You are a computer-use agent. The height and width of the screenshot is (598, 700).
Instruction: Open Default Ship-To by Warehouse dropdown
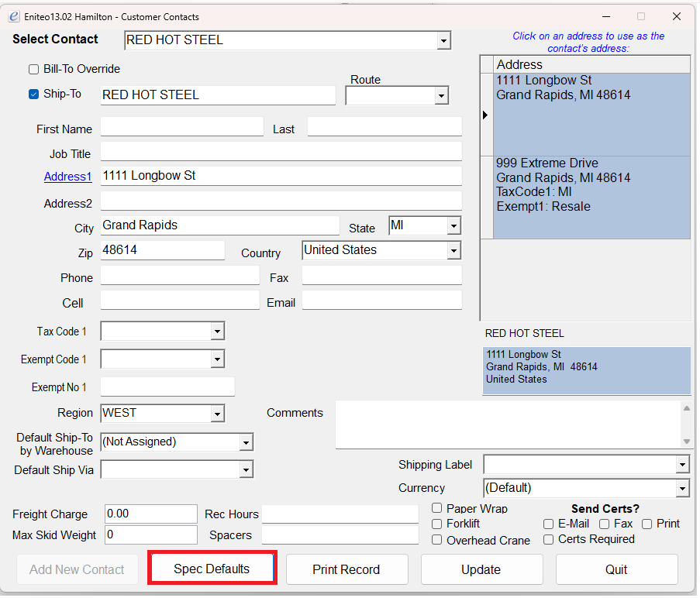(246, 442)
